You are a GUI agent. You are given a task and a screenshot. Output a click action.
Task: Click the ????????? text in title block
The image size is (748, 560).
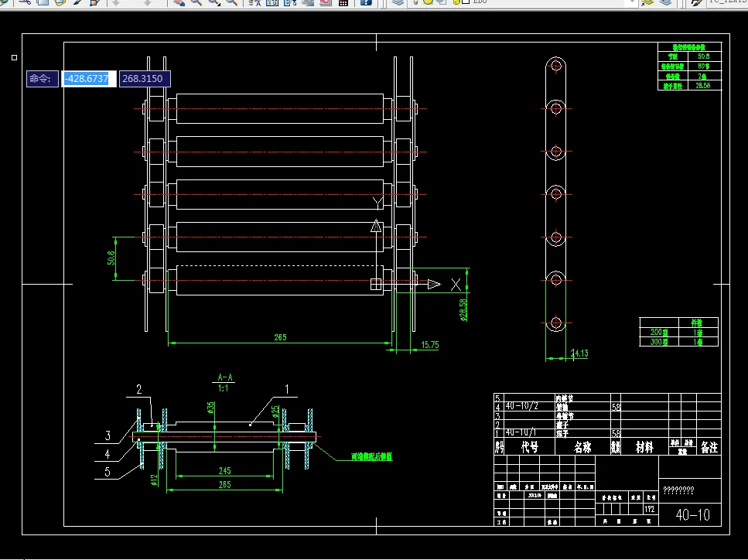[678, 490]
